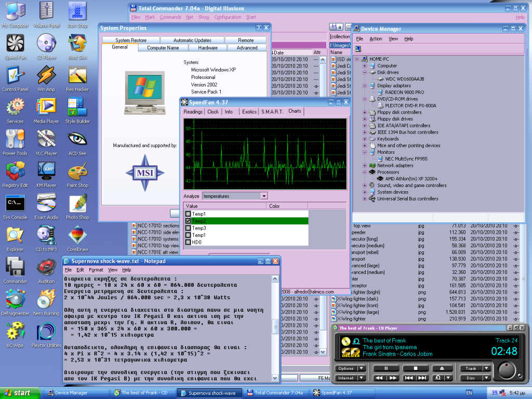Switch to Total Commander taskbar button

pyautogui.click(x=277, y=393)
